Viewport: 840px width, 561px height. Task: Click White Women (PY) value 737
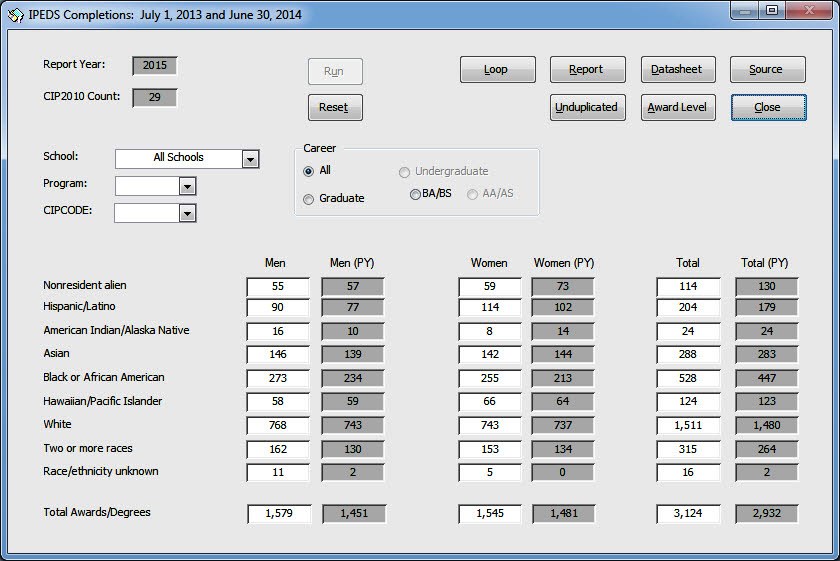point(562,425)
